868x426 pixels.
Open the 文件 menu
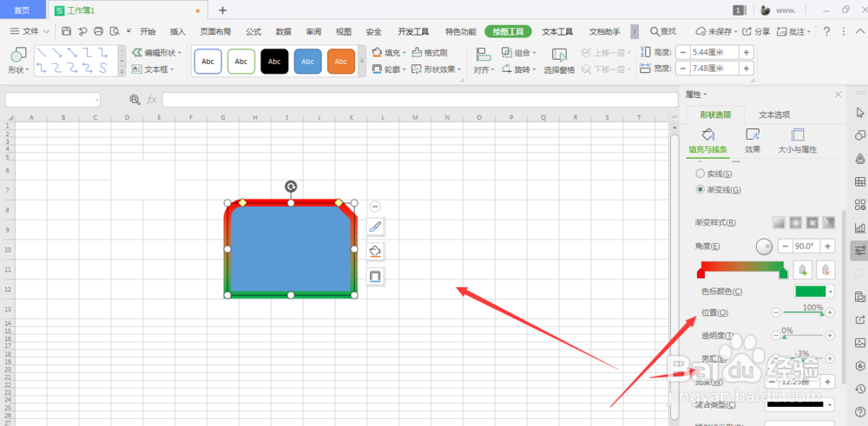[30, 31]
